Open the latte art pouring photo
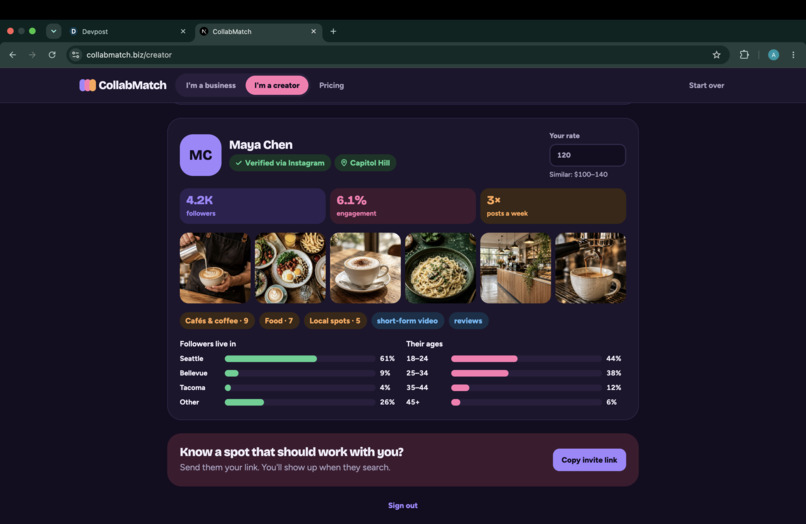The width and height of the screenshot is (806, 524). tap(215, 268)
